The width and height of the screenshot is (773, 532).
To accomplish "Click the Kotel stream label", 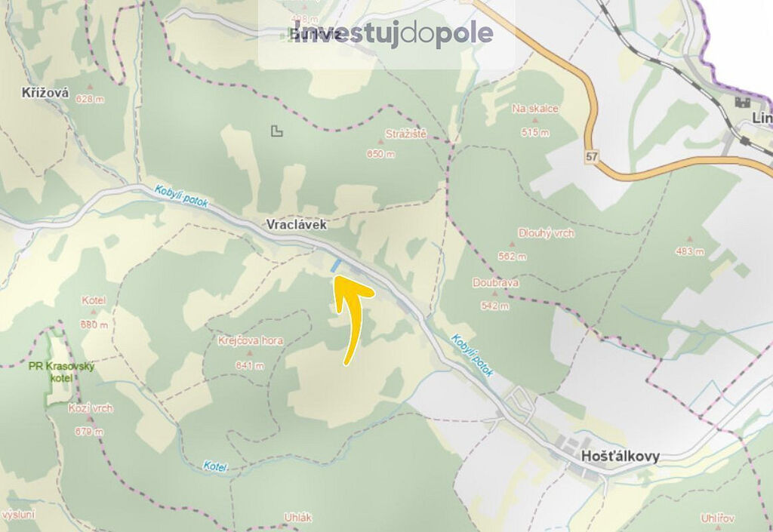I will point(215,466).
